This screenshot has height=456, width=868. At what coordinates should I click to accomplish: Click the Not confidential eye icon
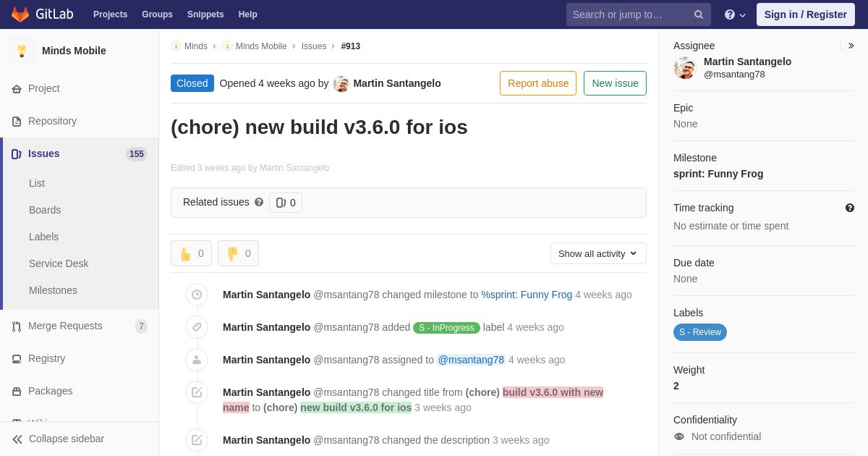(678, 436)
